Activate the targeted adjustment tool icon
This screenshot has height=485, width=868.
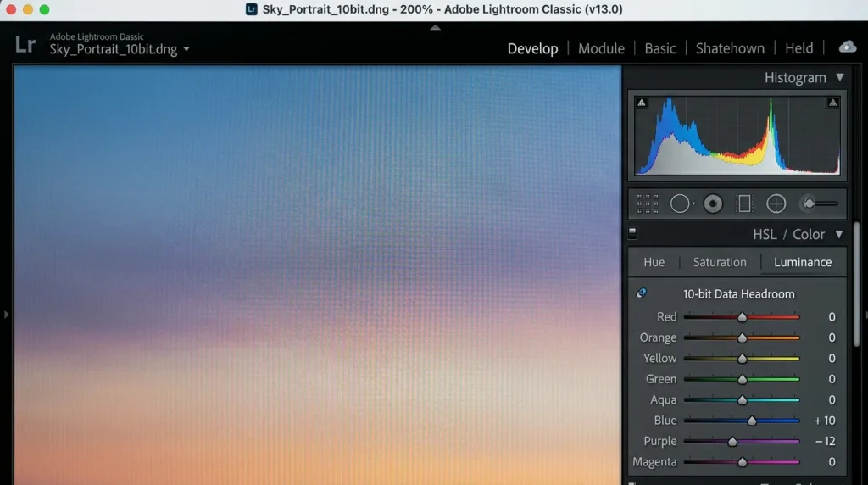click(641, 293)
